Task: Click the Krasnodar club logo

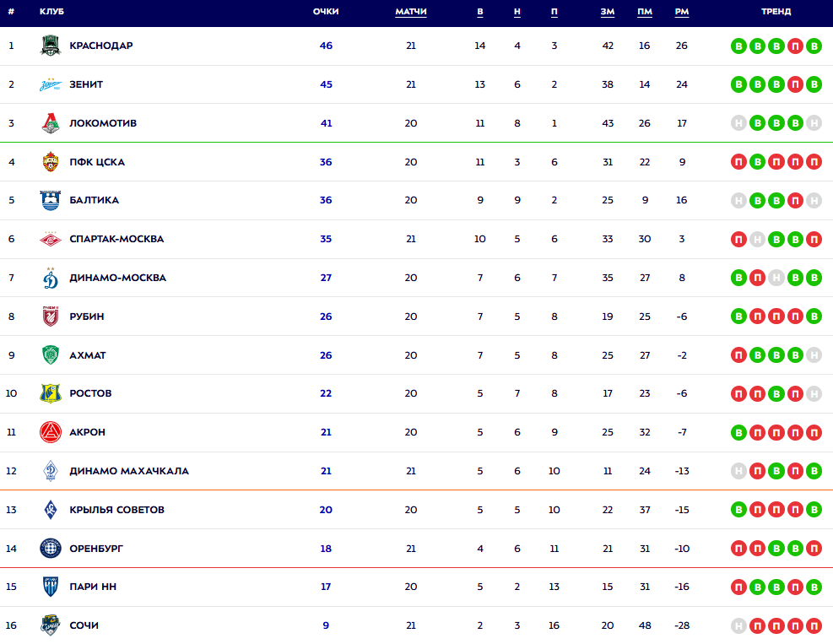Action: 51,46
